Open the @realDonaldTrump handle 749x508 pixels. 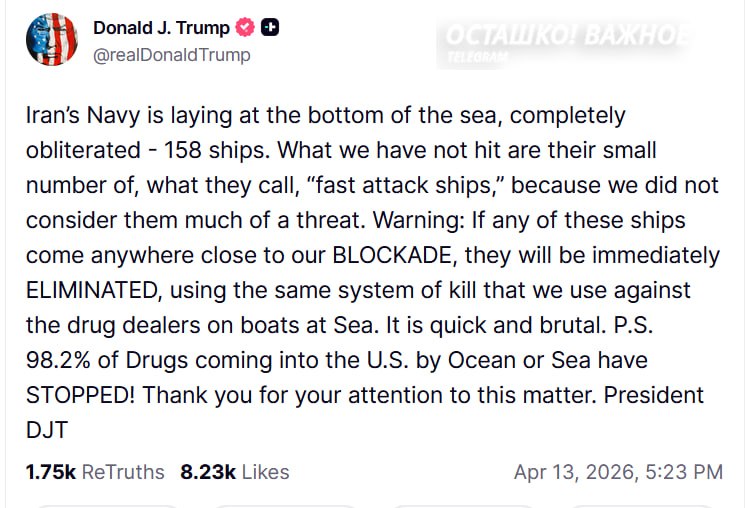tap(171, 54)
